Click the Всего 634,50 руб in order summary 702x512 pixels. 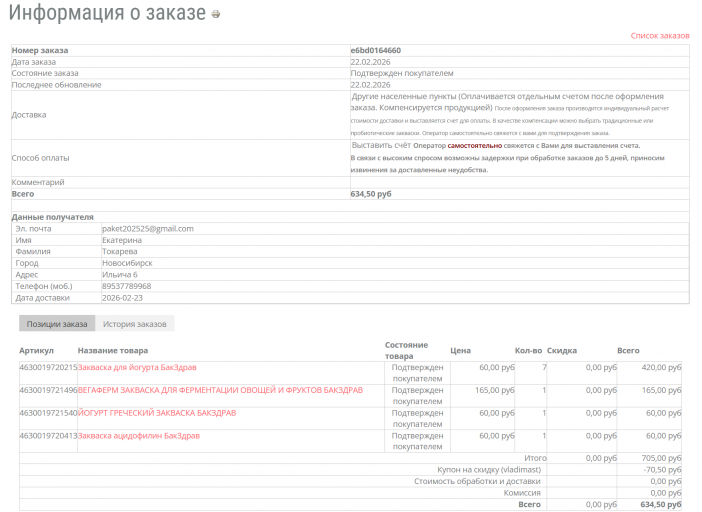click(371, 194)
